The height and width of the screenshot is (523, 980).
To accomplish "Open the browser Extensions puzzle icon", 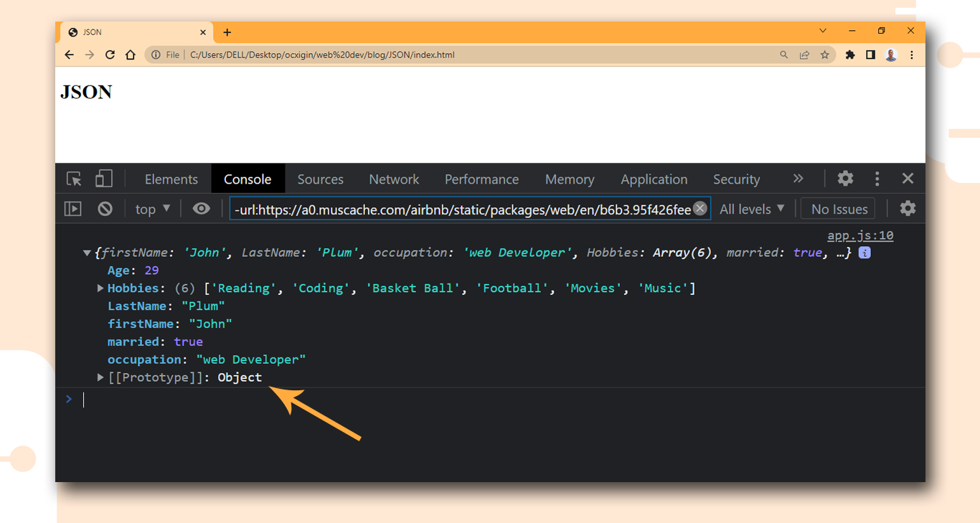I will [x=850, y=55].
